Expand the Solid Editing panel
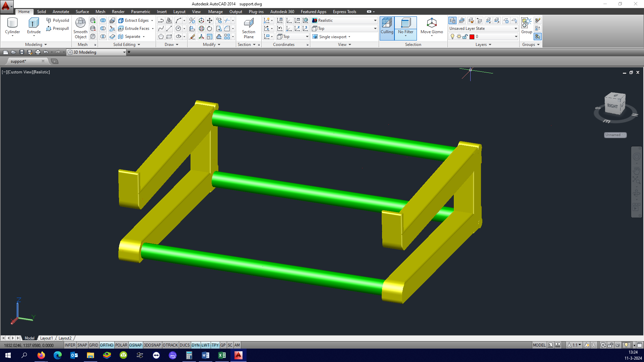 point(126,45)
